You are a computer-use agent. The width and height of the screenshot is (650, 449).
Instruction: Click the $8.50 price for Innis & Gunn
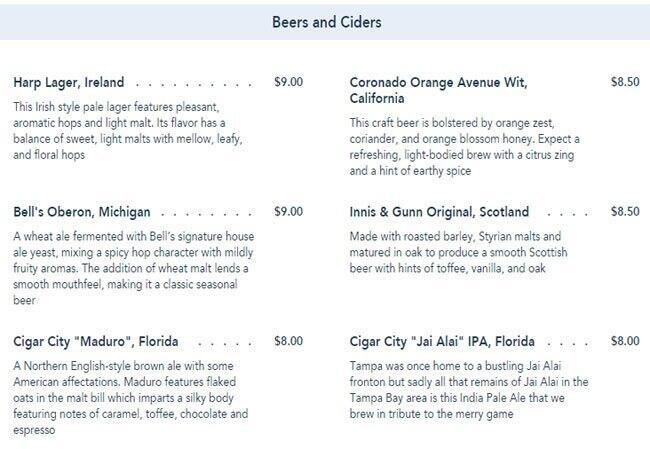(624, 211)
